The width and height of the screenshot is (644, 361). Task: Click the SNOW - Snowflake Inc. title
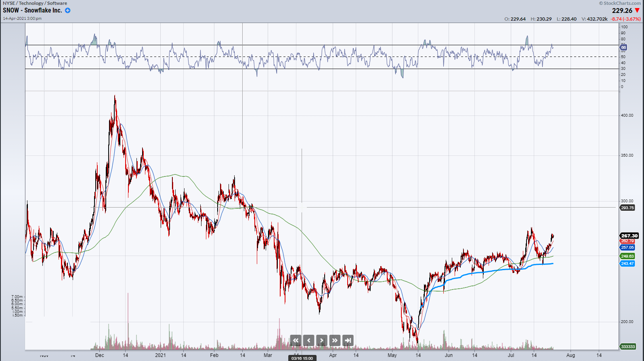(32, 10)
